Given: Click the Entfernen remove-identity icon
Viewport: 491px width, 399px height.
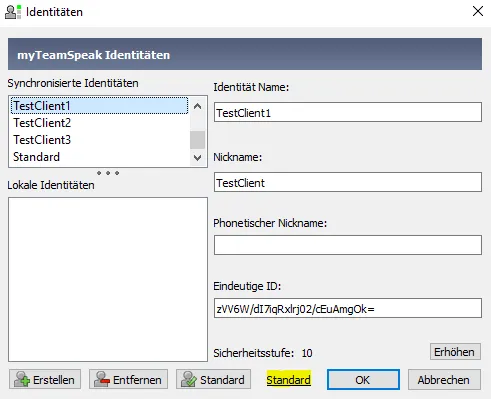Looking at the screenshot, I should [102, 379].
